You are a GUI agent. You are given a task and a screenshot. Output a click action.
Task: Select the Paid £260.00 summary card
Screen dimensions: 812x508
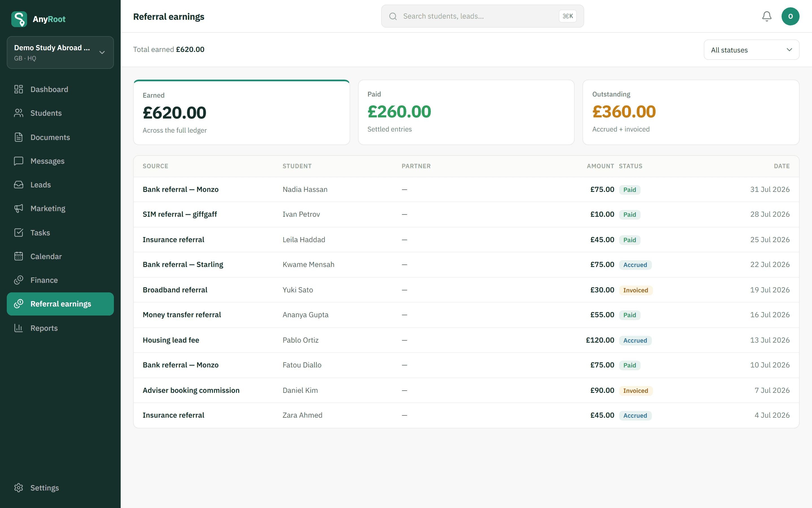pyautogui.click(x=466, y=112)
